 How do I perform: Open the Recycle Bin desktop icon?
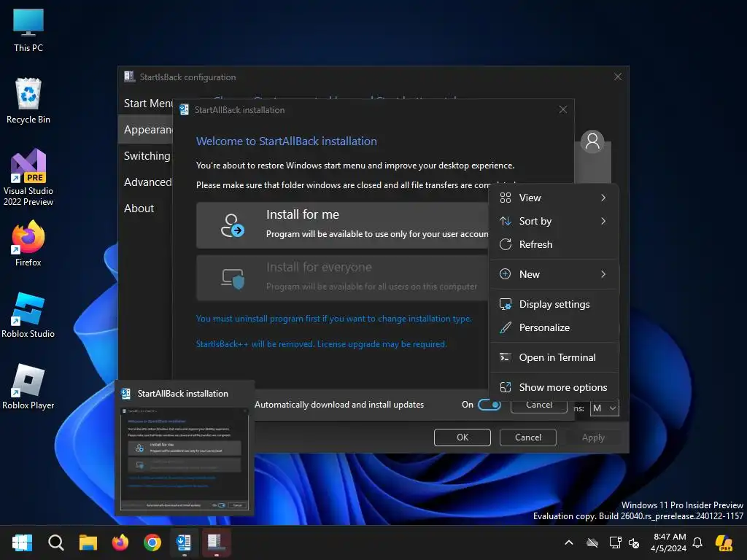pos(28,101)
